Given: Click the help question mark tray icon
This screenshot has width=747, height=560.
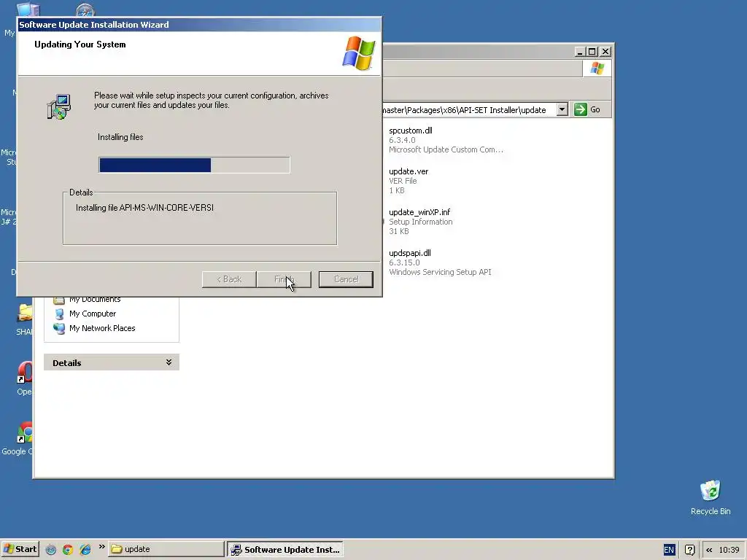Looking at the screenshot, I should pos(689,550).
